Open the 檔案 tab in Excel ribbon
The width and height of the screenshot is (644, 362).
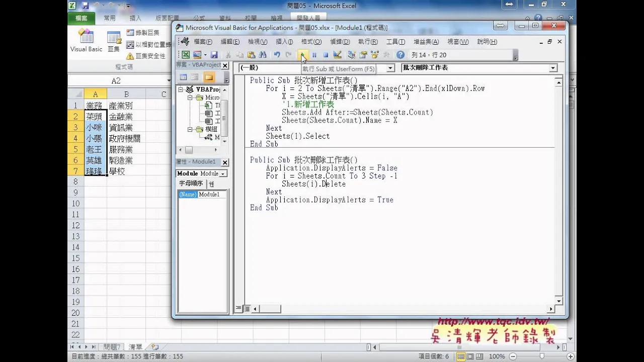(81, 18)
